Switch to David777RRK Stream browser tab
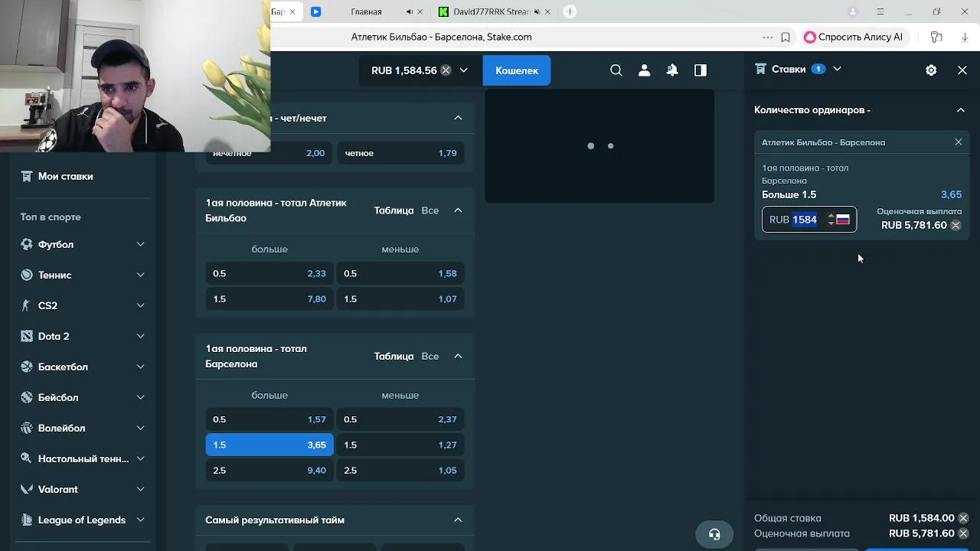980x551 pixels. [492, 11]
